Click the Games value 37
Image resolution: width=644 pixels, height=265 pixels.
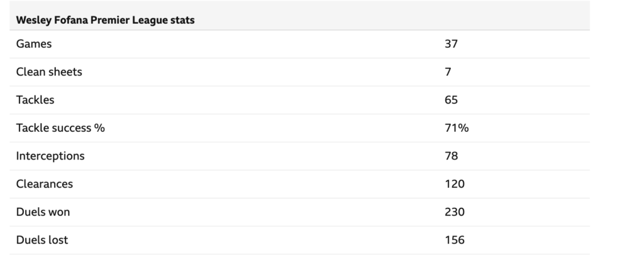[x=451, y=44]
